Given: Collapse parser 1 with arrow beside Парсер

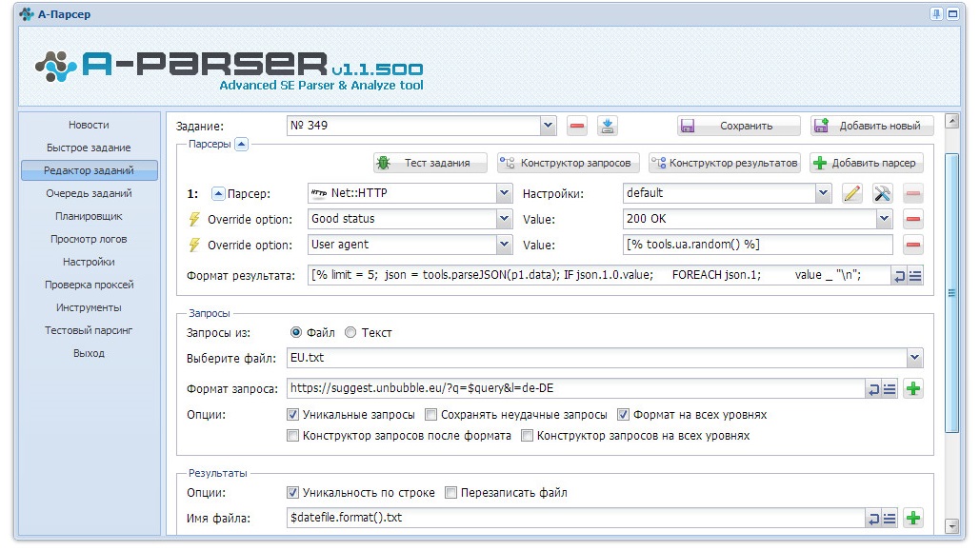Looking at the screenshot, I should tap(218, 194).
